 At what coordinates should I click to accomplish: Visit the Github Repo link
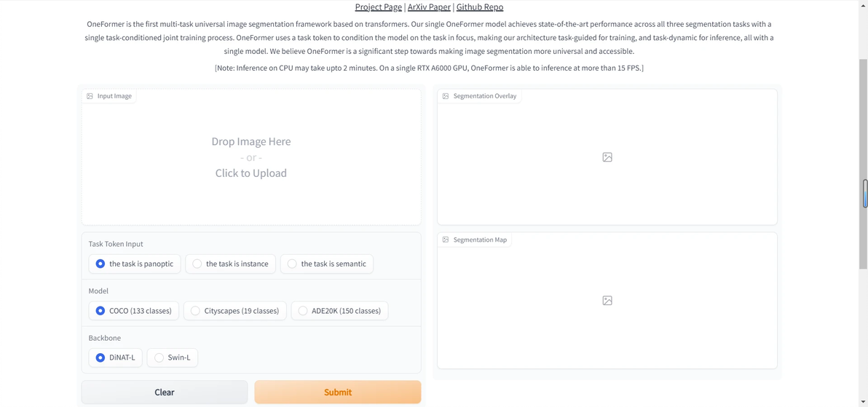pyautogui.click(x=479, y=7)
